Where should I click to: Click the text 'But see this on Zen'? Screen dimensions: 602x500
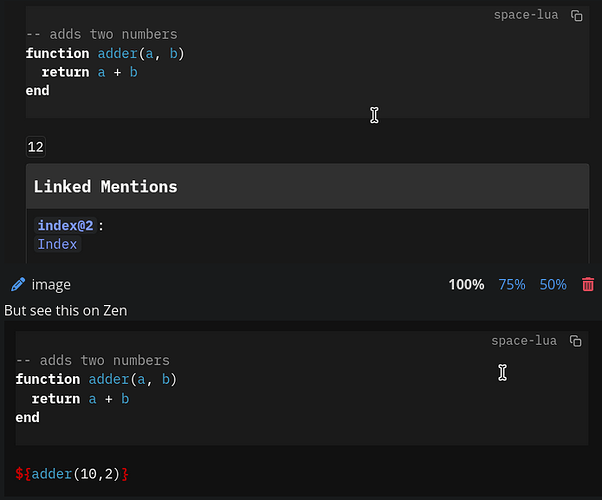(66, 311)
